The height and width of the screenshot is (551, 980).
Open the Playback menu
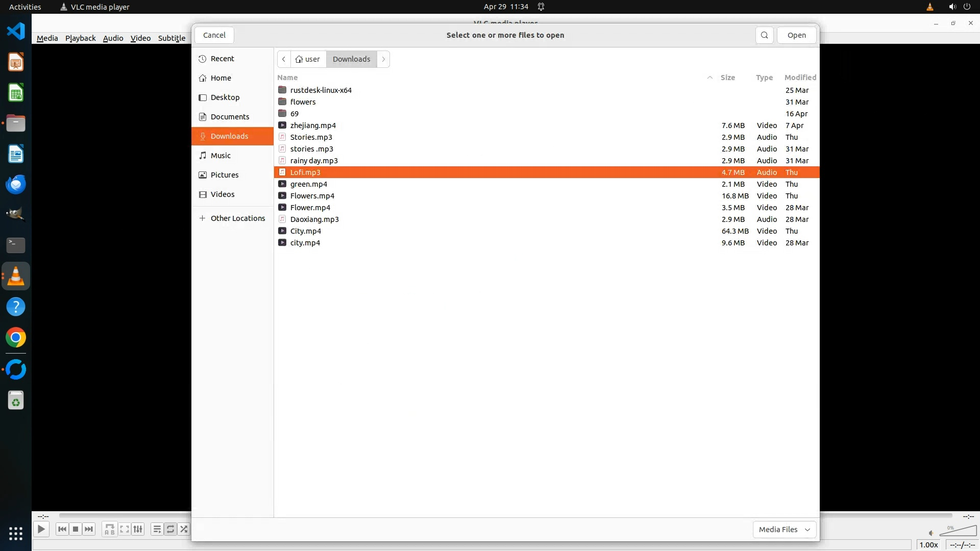[x=80, y=38]
